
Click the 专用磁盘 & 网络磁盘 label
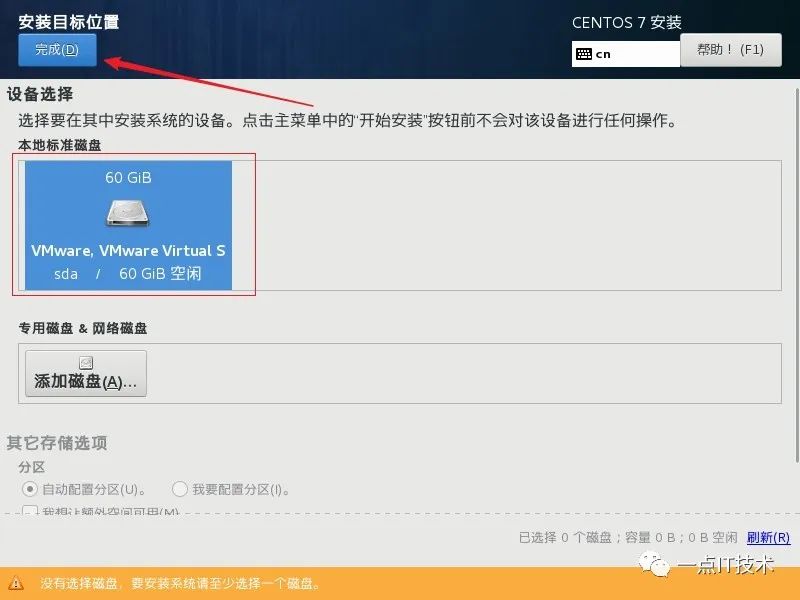click(x=83, y=328)
